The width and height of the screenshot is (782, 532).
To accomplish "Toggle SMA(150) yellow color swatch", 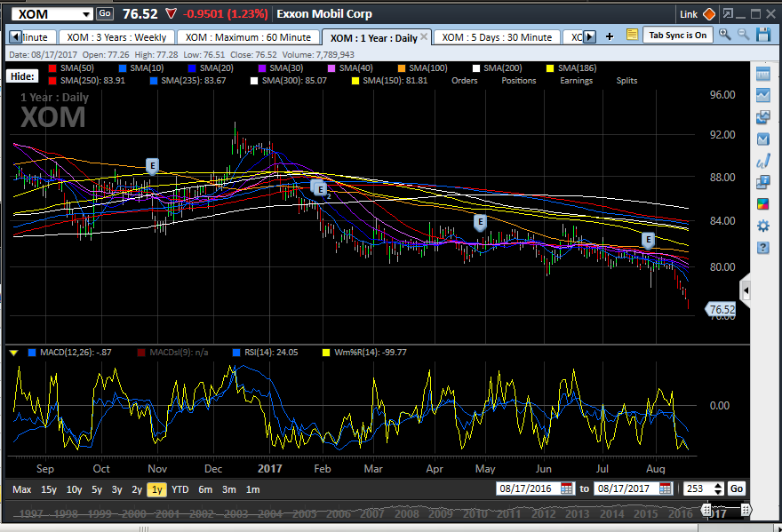I will (355, 81).
